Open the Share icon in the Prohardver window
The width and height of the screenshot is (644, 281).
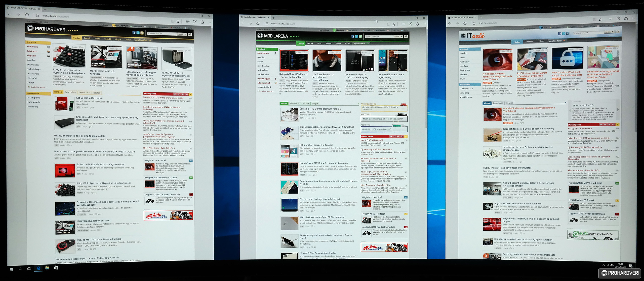[x=202, y=22]
